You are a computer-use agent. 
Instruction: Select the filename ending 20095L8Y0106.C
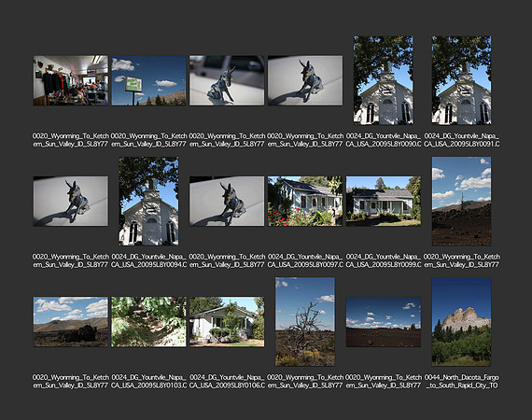pos(227,382)
